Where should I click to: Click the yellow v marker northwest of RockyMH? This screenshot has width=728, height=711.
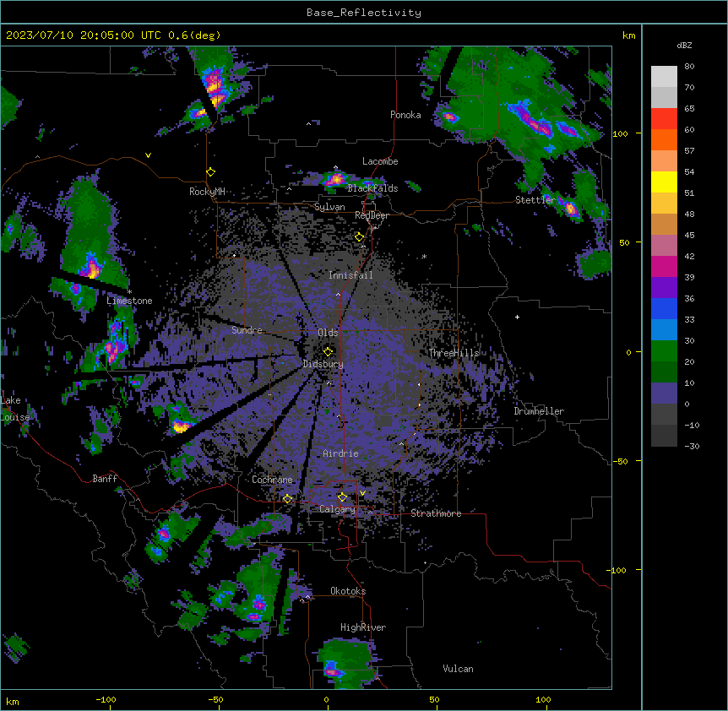click(148, 155)
